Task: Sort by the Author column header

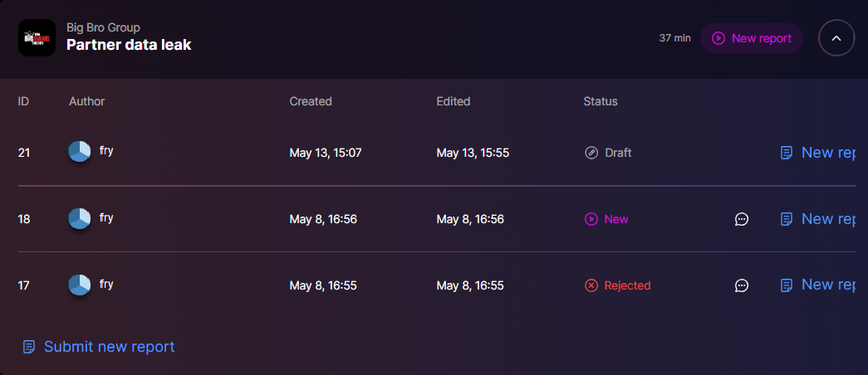Action: tap(87, 101)
